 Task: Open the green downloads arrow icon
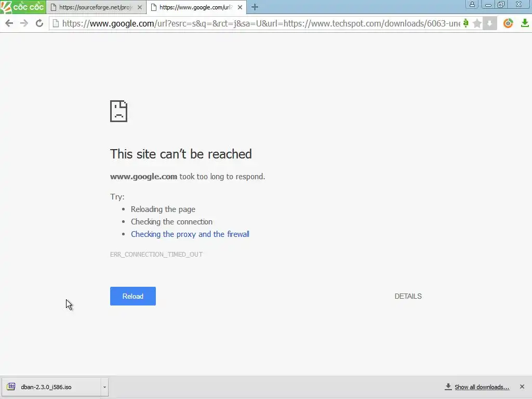pyautogui.click(x=525, y=23)
